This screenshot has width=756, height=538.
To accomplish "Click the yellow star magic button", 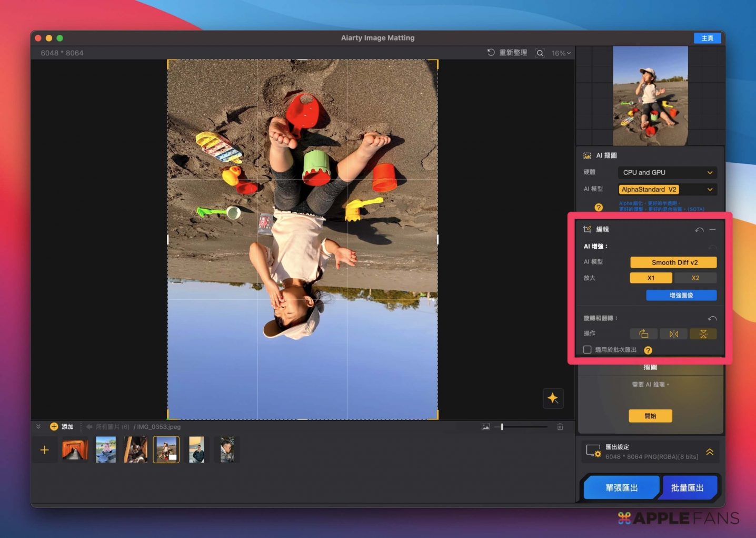I will click(x=553, y=398).
